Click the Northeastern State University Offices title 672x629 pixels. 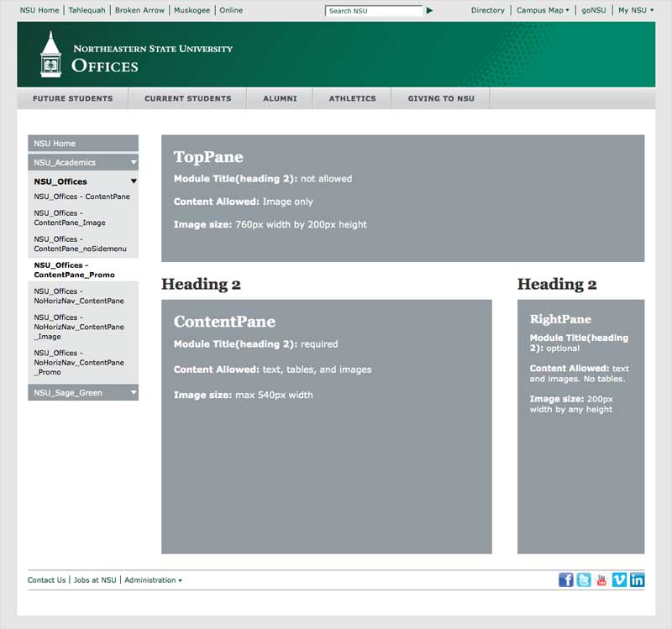pos(153,58)
